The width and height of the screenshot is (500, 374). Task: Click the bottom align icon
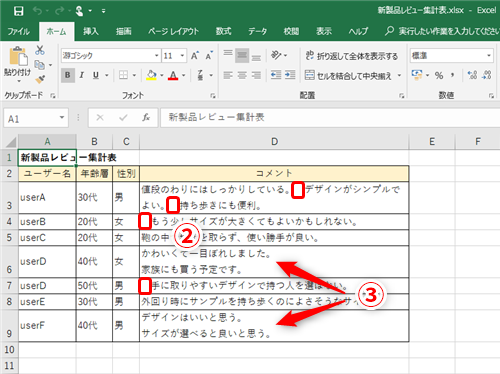[256, 57]
